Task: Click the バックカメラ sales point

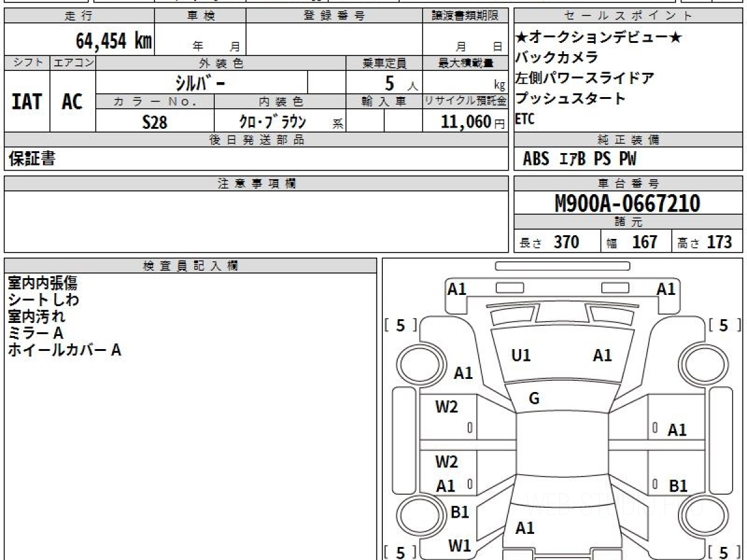Action: point(557,57)
